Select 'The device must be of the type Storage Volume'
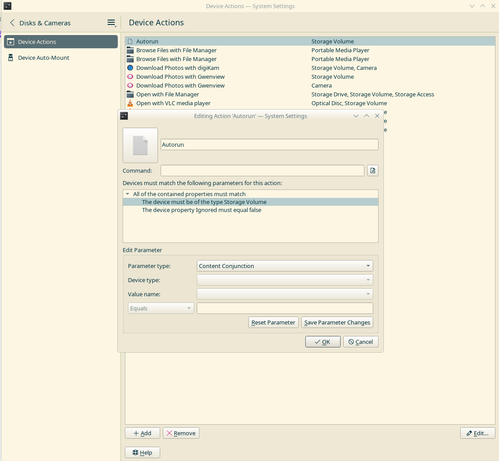The image size is (499, 461). 250,202
